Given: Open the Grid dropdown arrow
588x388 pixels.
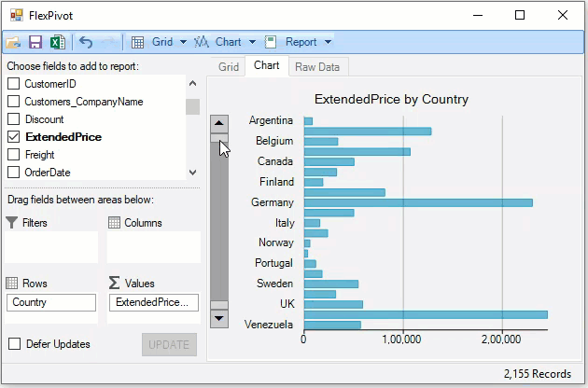Looking at the screenshot, I should pos(184,42).
